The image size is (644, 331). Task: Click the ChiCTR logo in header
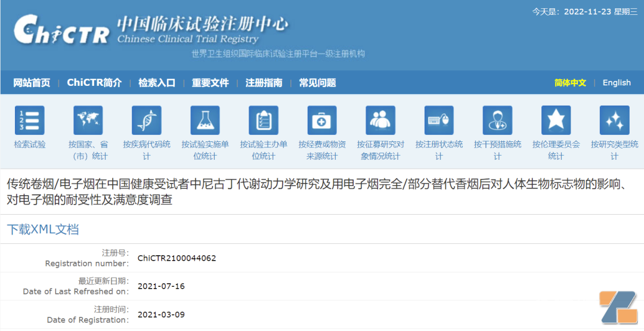62,31
